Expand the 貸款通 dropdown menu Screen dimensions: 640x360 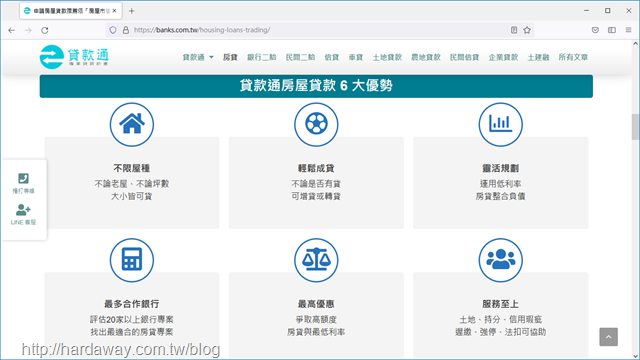point(198,57)
